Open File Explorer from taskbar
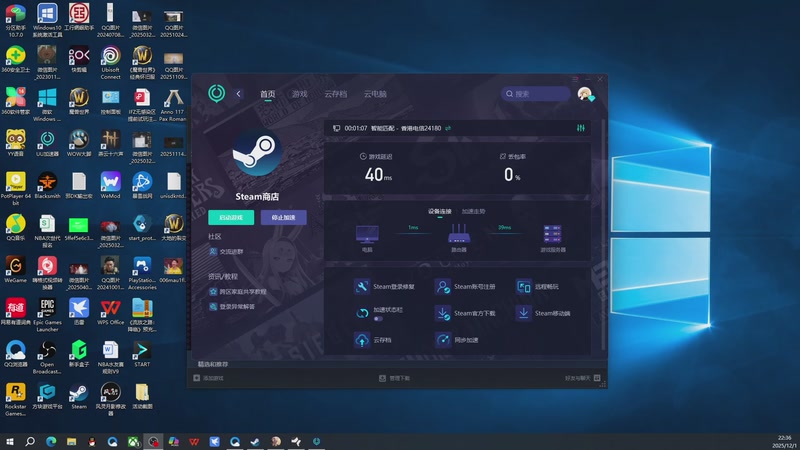 [71, 441]
